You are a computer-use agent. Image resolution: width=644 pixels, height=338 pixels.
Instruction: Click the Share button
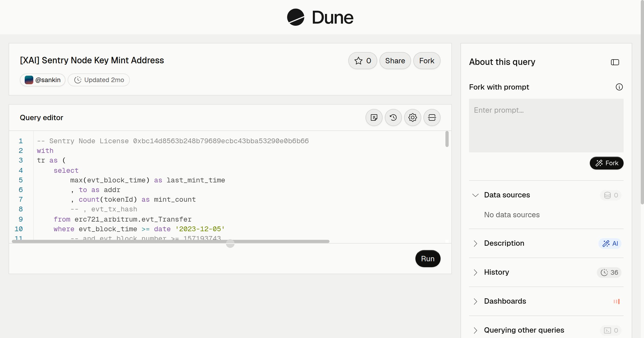click(395, 61)
